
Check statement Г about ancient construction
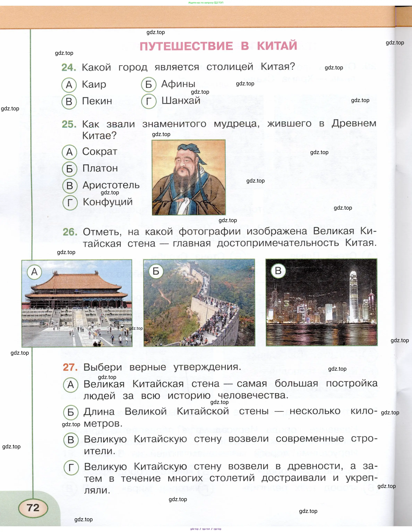[x=71, y=467]
